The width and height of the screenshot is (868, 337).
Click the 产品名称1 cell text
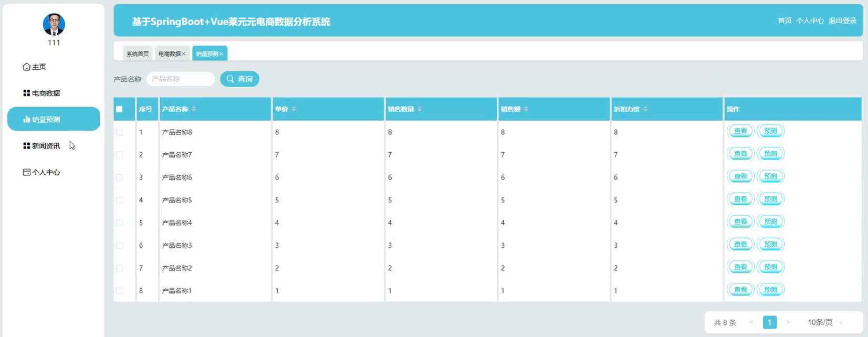[x=177, y=290]
